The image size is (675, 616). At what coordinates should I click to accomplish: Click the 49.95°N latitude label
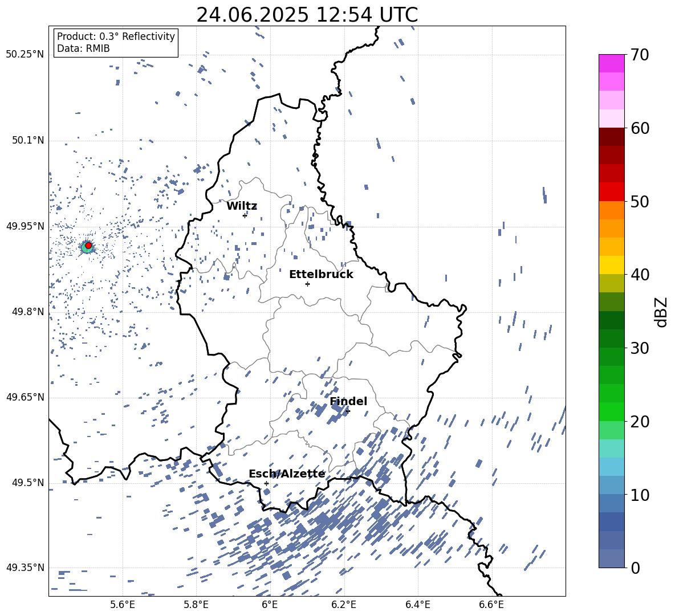(25, 226)
